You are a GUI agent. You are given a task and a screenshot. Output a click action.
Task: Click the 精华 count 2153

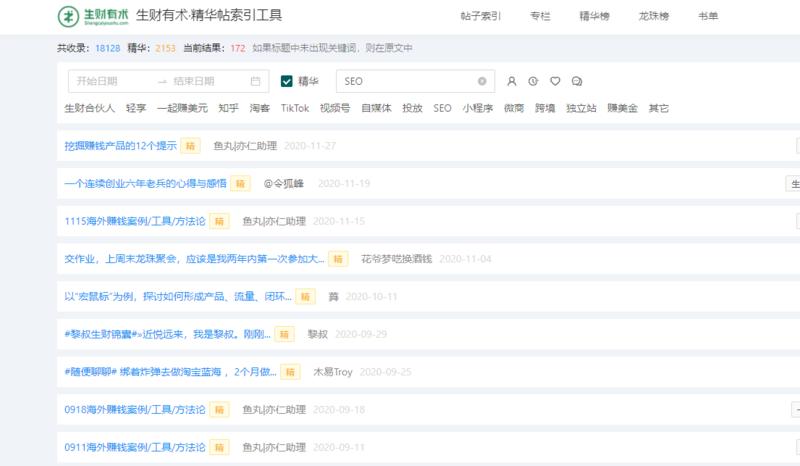click(x=165, y=48)
